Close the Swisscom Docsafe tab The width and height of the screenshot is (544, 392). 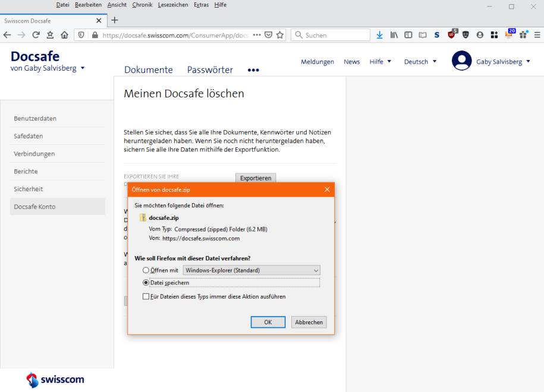tap(99, 20)
